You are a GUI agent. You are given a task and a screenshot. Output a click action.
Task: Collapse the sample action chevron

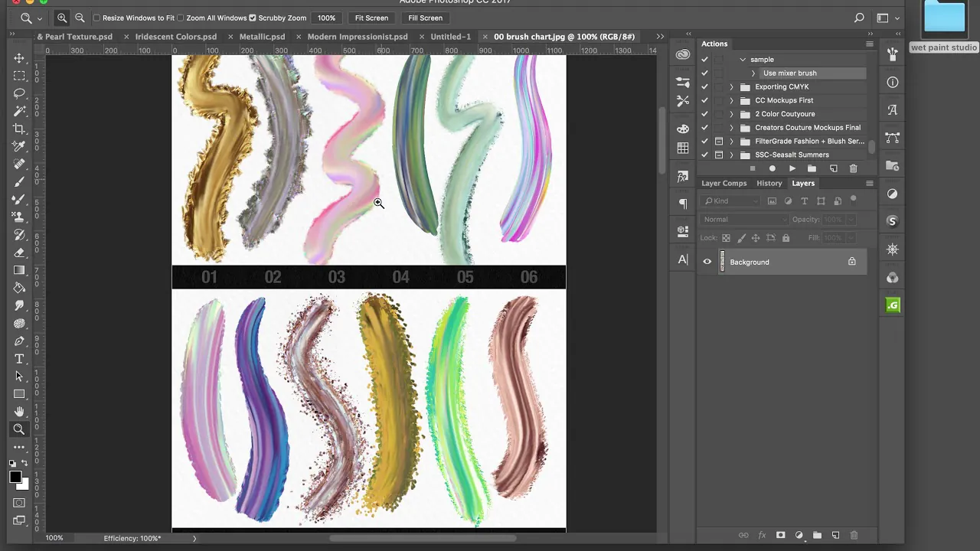(743, 60)
